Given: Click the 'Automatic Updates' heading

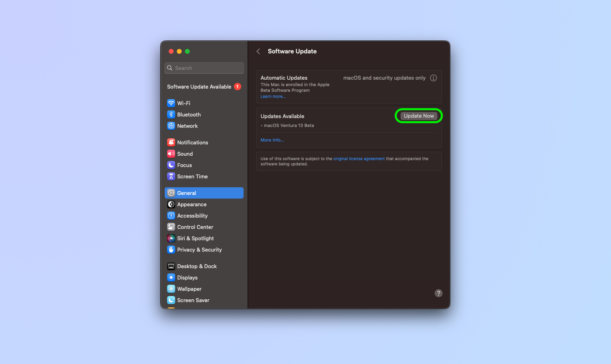Looking at the screenshot, I should [284, 78].
